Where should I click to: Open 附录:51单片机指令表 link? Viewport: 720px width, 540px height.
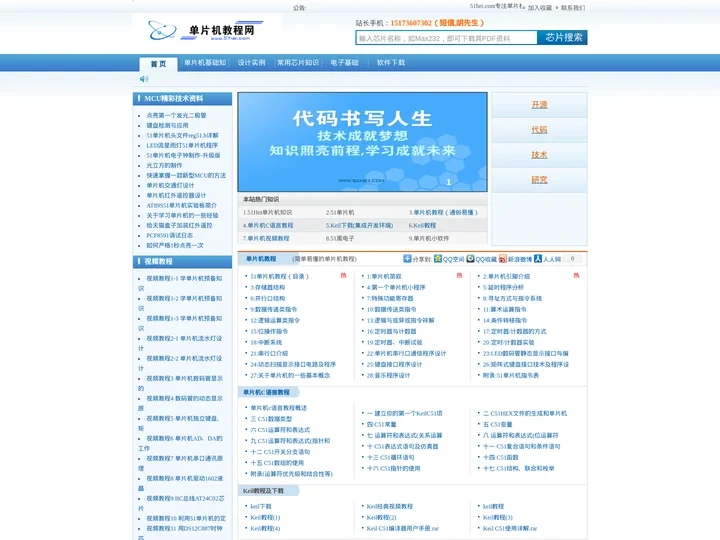(511, 376)
